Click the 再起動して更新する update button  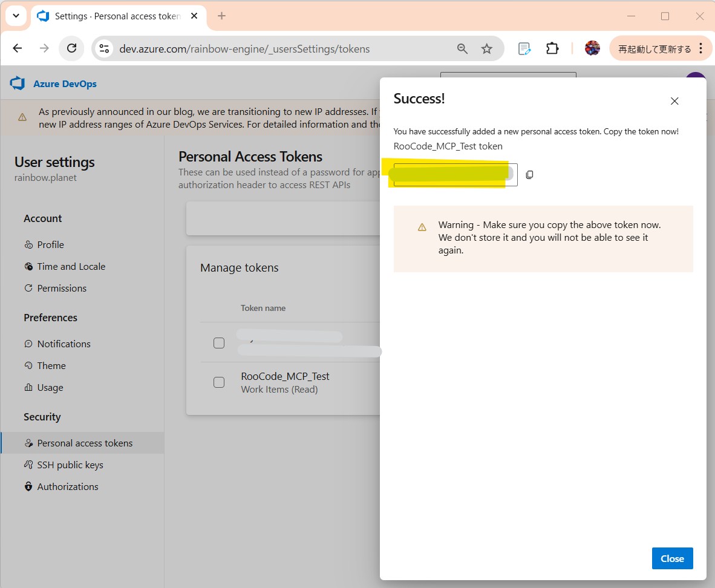point(655,49)
